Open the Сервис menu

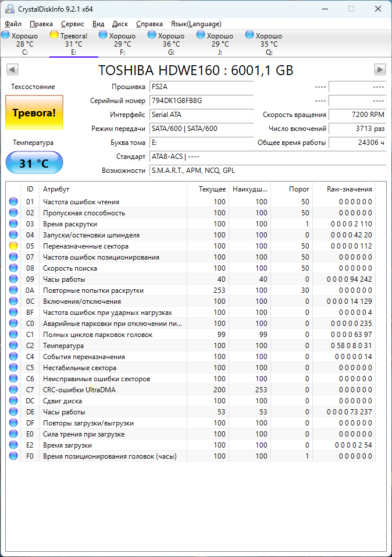click(x=73, y=24)
